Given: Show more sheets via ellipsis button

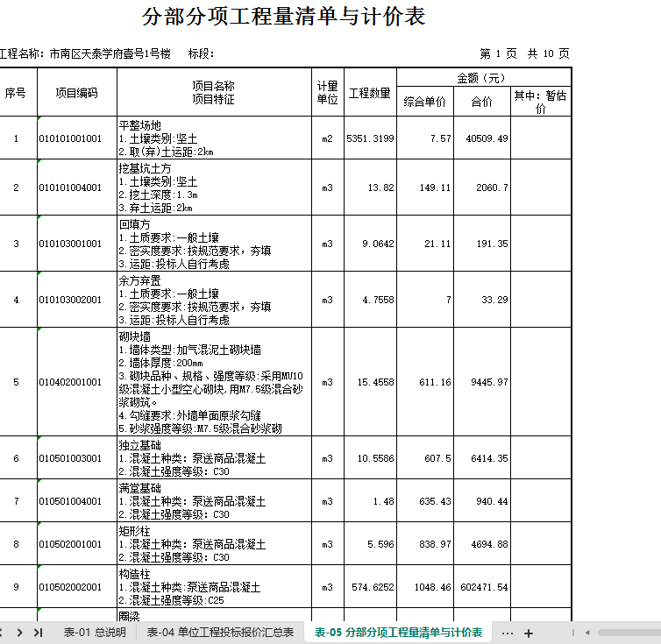Looking at the screenshot, I should [x=508, y=633].
